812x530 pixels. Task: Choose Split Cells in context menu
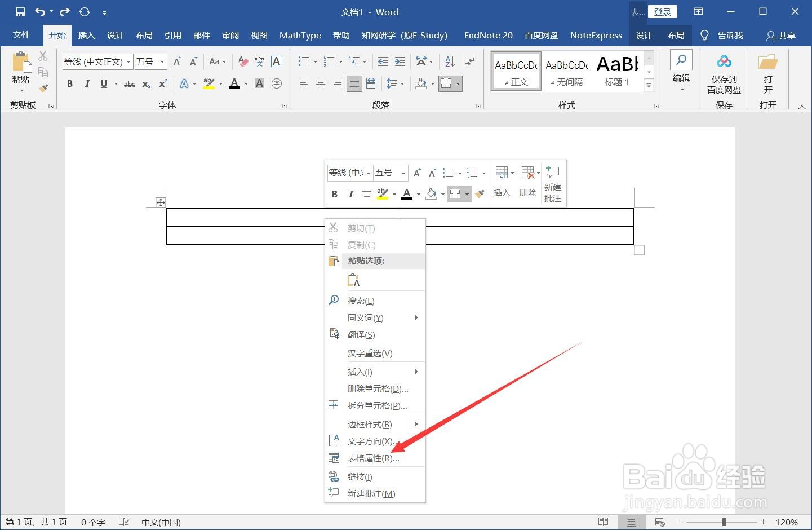pyautogui.click(x=375, y=406)
